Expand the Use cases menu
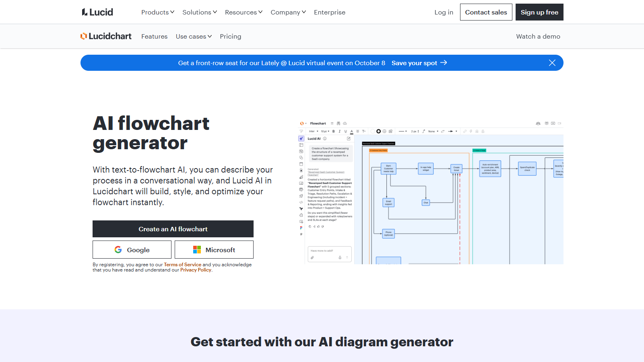The width and height of the screenshot is (644, 362). coord(194,36)
